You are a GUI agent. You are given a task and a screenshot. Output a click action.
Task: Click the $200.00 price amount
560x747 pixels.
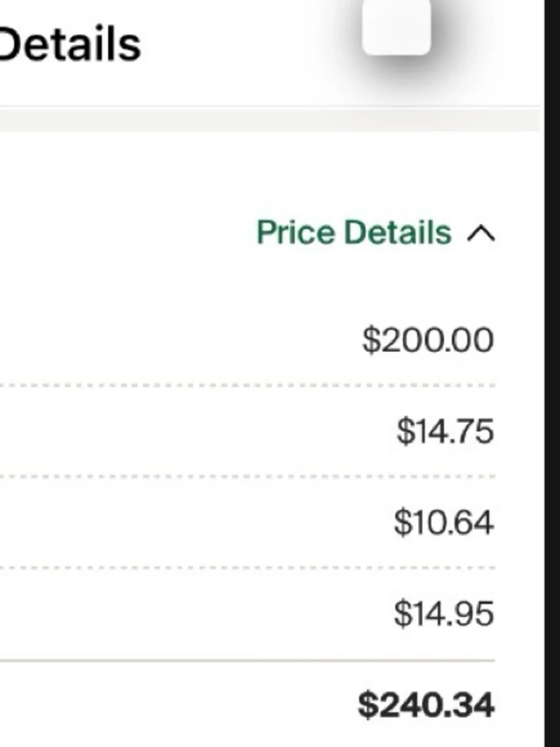click(428, 340)
